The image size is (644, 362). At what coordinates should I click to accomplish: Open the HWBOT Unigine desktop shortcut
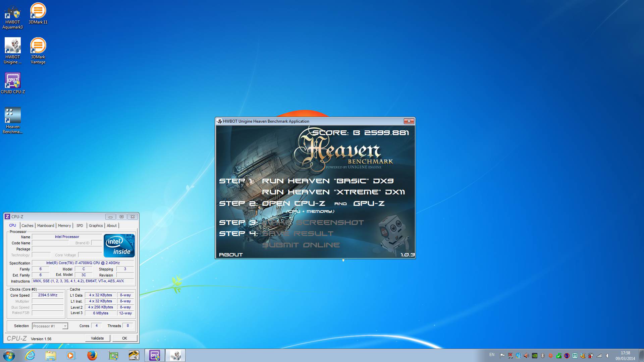click(x=13, y=51)
